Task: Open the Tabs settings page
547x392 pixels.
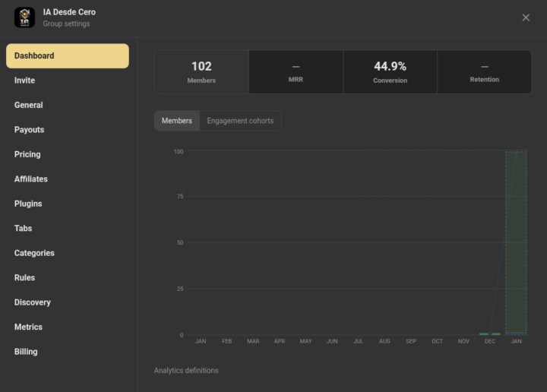Action: pyautogui.click(x=24, y=229)
